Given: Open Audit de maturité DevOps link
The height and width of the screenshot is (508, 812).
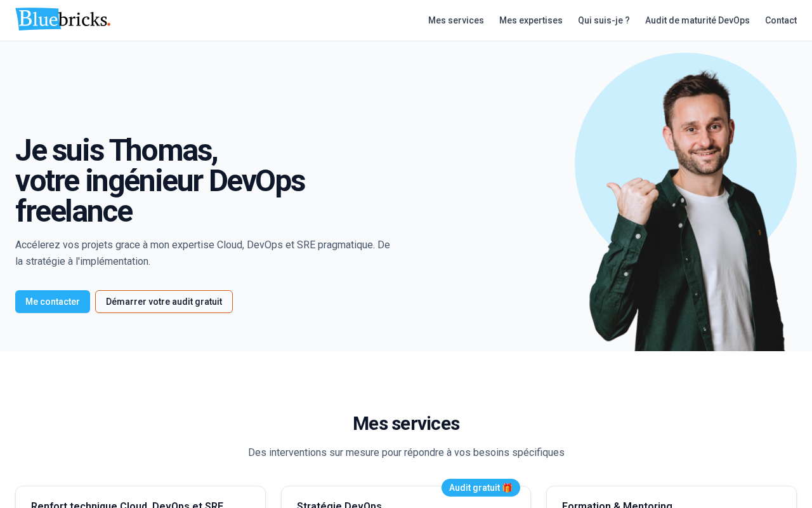Looking at the screenshot, I should tap(697, 20).
